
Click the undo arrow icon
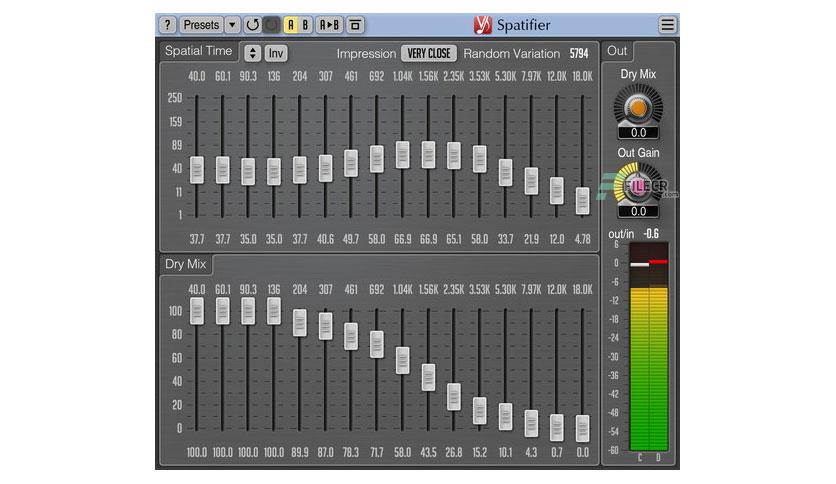(x=252, y=25)
